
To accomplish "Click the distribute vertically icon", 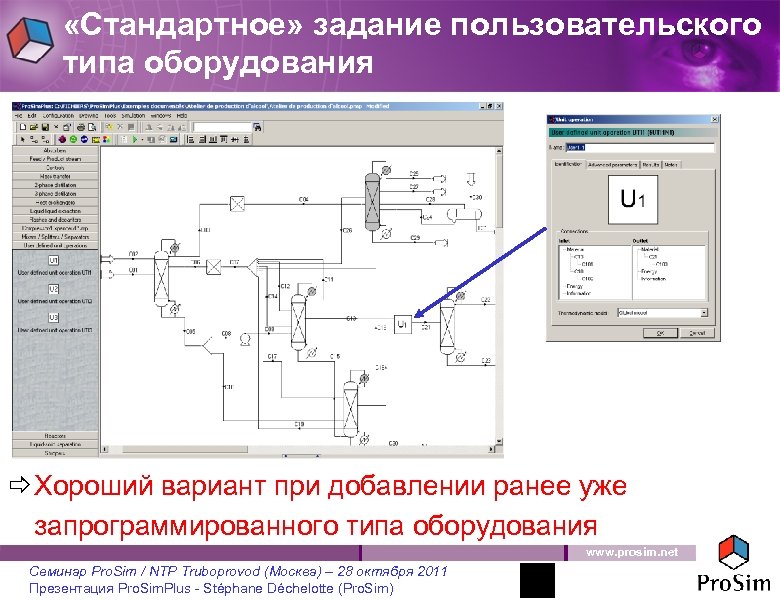I will tap(246, 140).
